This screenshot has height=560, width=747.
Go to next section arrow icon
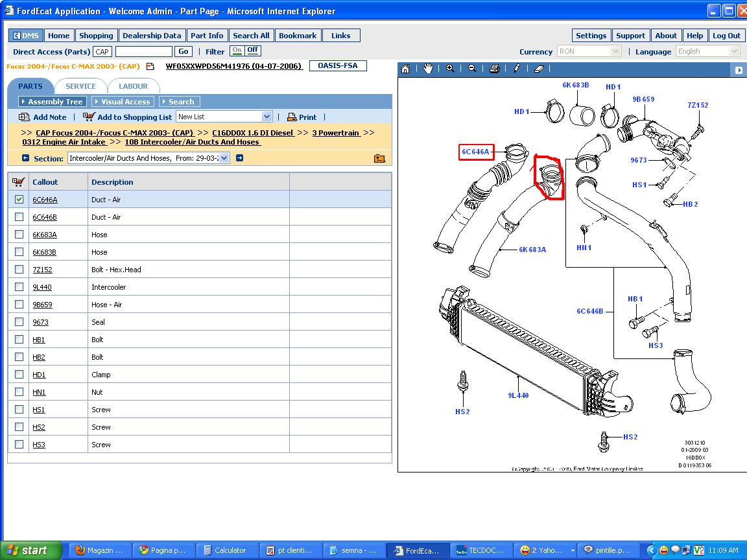pyautogui.click(x=239, y=158)
